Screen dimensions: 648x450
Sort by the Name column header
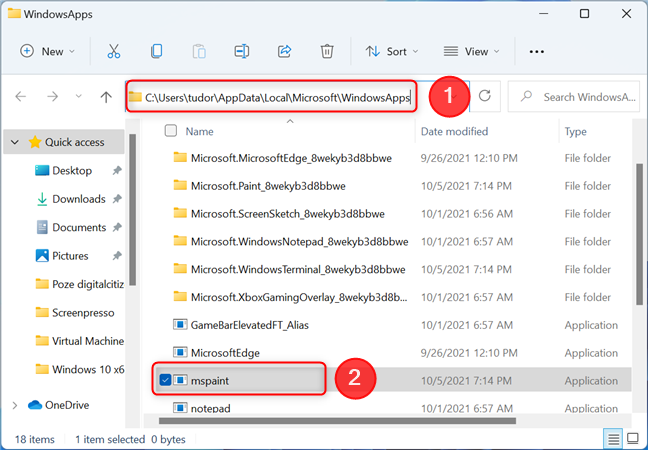[200, 131]
